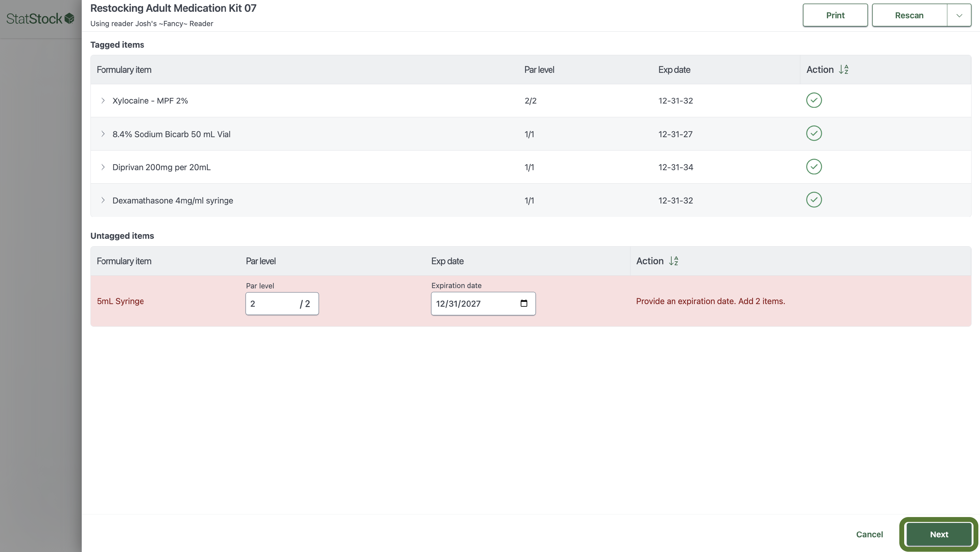This screenshot has width=980, height=552.
Task: Click the Next button
Action: (x=939, y=534)
